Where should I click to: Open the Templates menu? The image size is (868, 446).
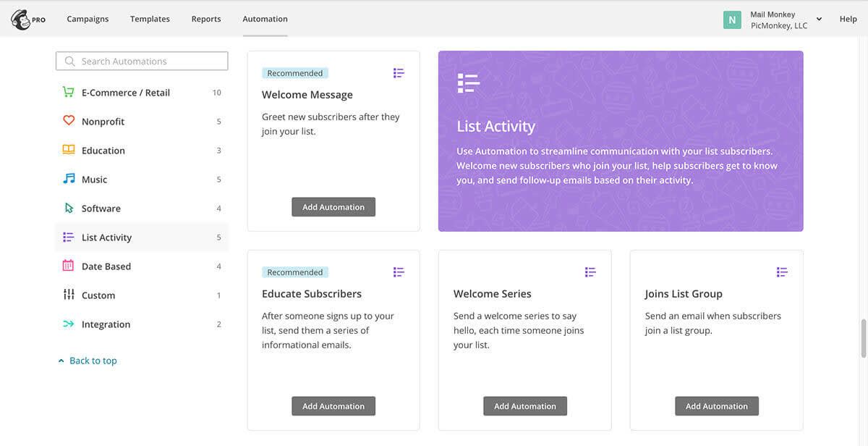tap(150, 19)
